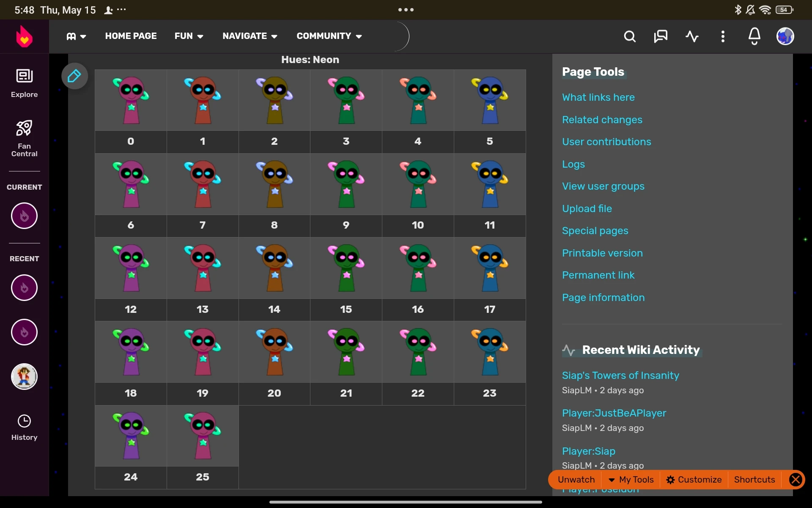Image resolution: width=812 pixels, height=508 pixels.
Task: Click wiki activity pulse icon in header
Action: coord(692,36)
